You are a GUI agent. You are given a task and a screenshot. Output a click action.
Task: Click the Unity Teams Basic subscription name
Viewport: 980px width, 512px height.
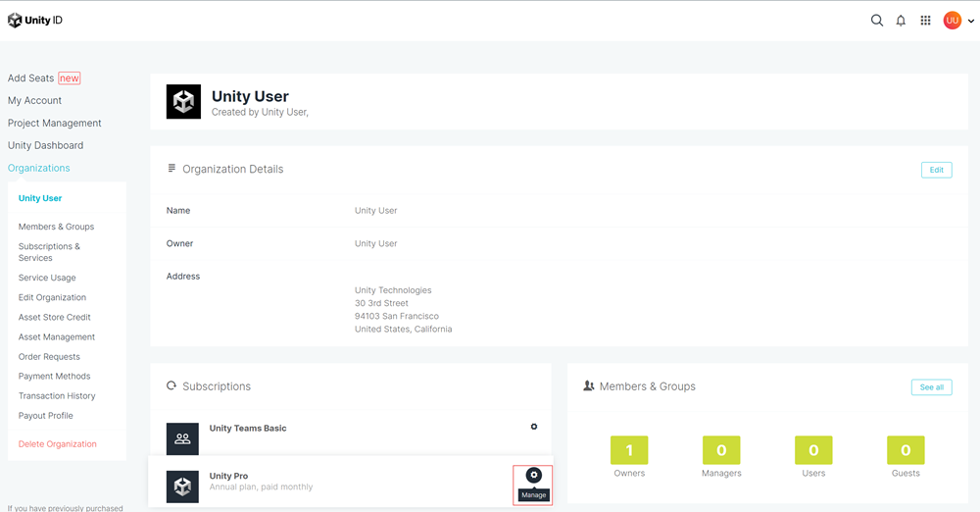[x=248, y=428]
